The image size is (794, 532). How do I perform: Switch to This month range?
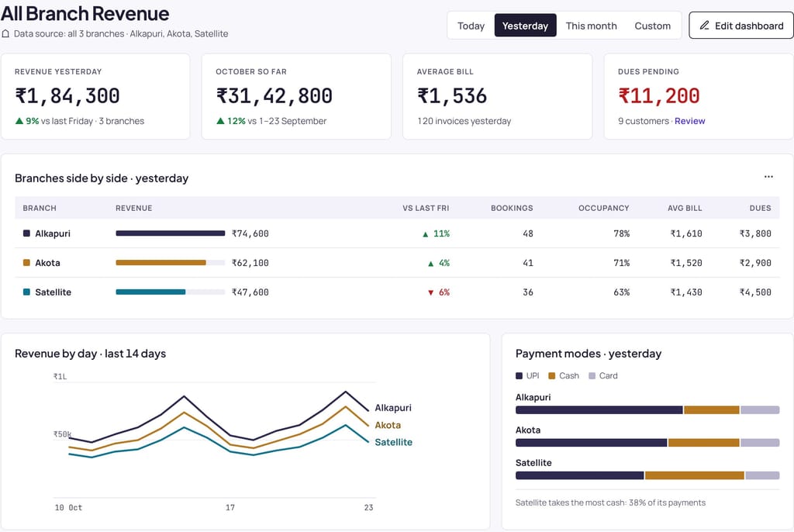tap(592, 26)
